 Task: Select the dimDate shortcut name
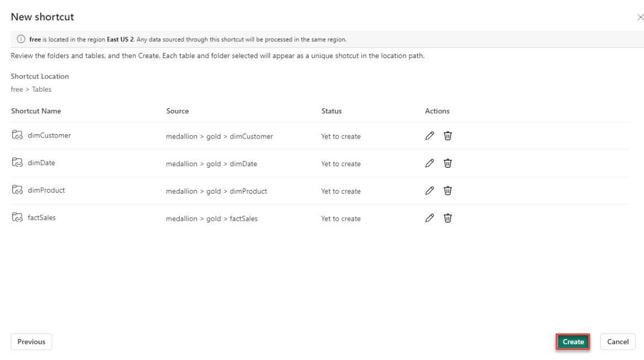[x=41, y=163]
